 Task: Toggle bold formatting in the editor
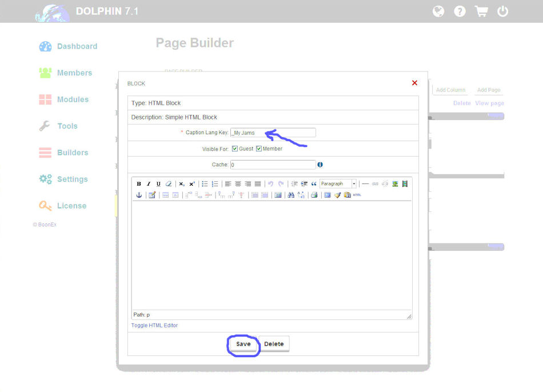[139, 184]
